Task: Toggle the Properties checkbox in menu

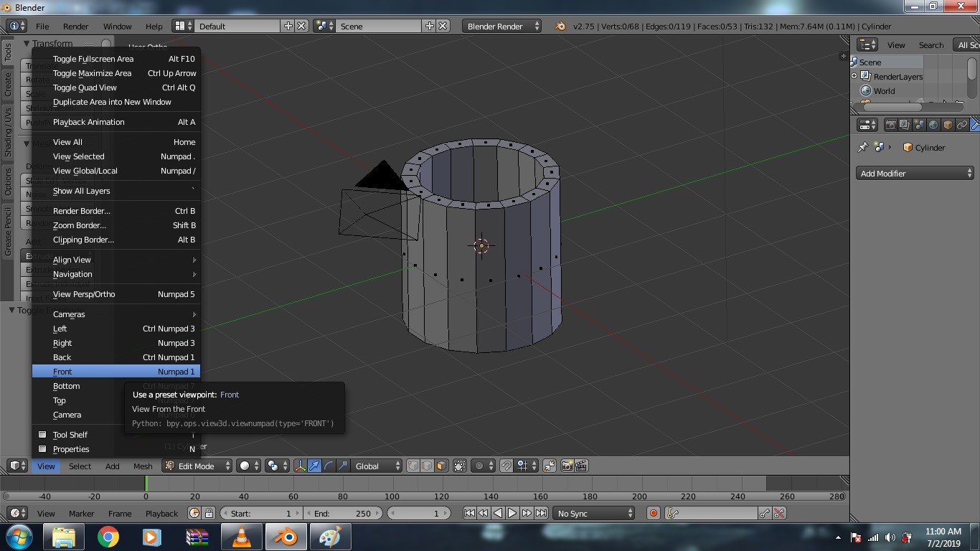Action: point(42,449)
